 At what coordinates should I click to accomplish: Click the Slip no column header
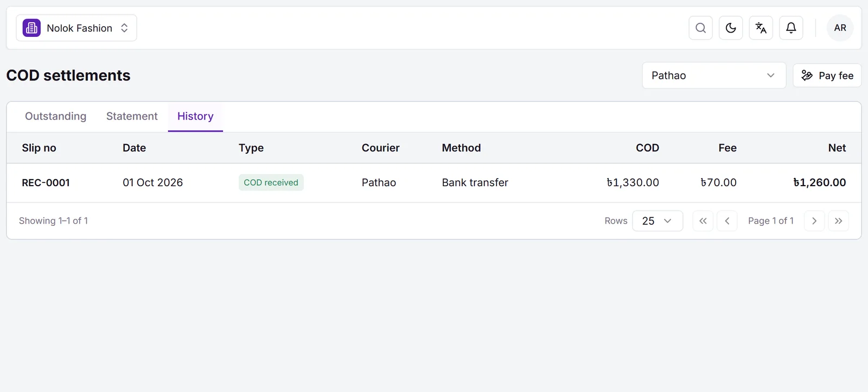[39, 148]
